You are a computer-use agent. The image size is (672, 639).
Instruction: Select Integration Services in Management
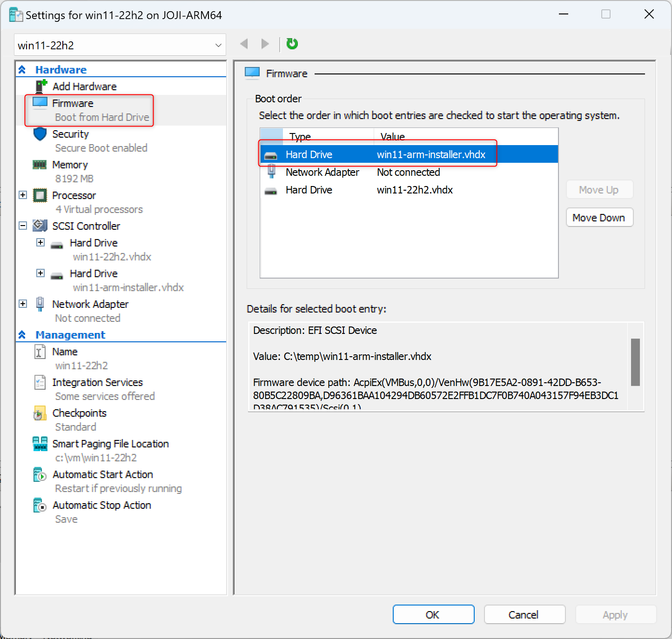pos(97,382)
